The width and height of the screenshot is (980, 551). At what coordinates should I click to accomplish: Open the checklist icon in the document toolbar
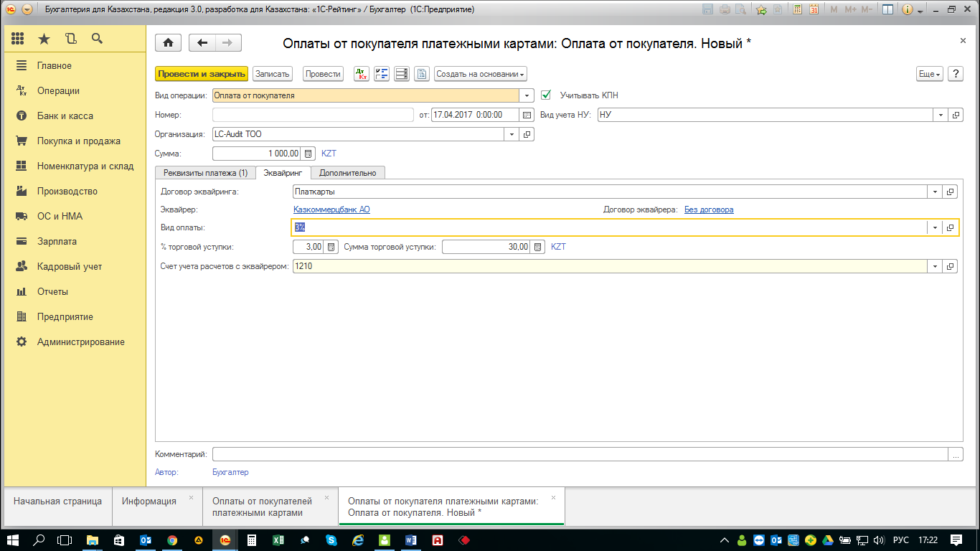coord(382,74)
